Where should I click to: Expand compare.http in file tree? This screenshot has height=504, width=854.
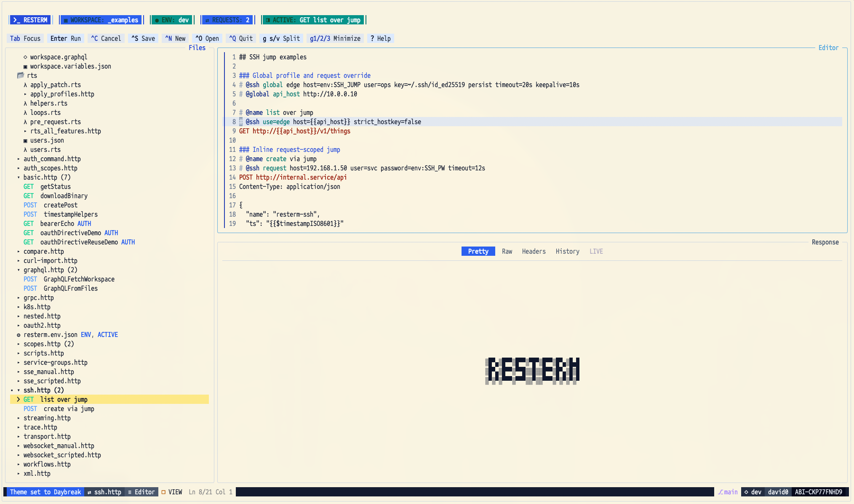click(19, 251)
